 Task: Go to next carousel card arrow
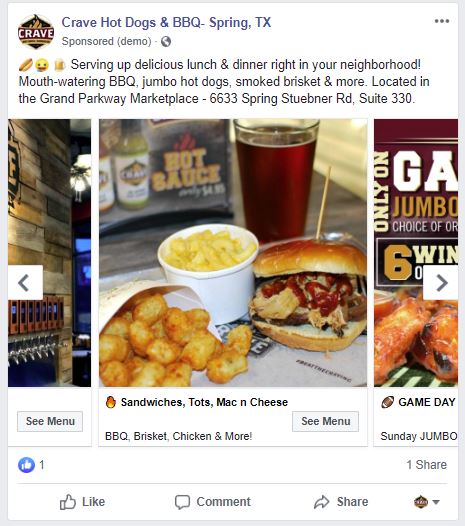pos(441,282)
